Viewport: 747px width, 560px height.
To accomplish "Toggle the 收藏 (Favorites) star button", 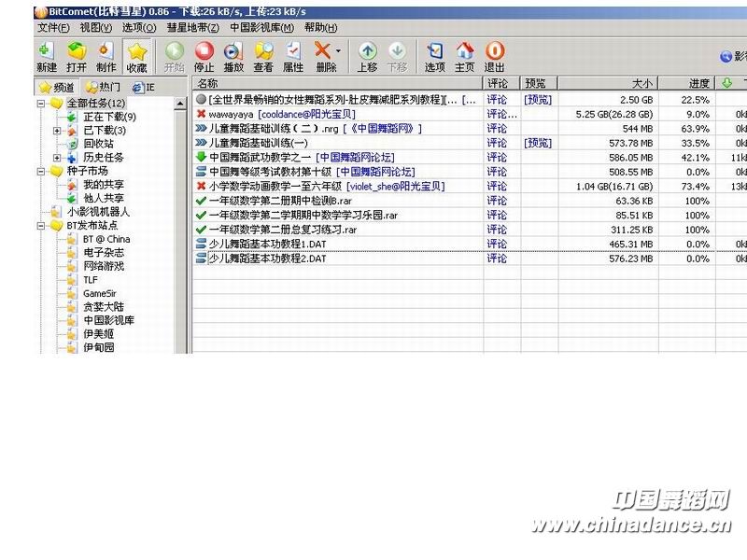I will [x=137, y=55].
